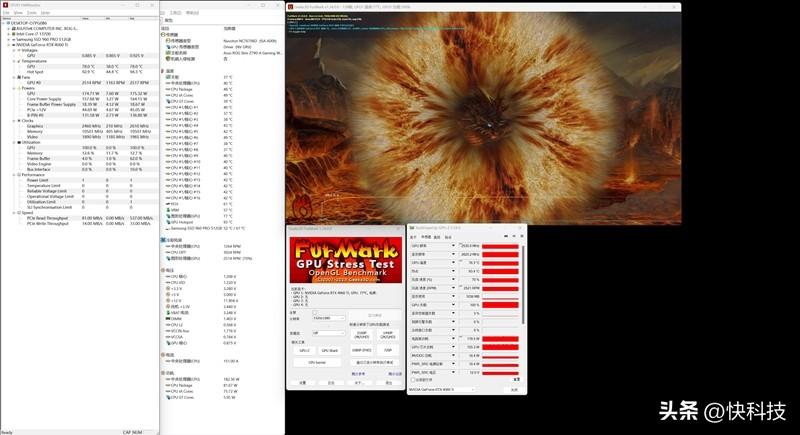
Task: Run the 1080P (FHD) preset benchmark
Action: click(362, 350)
